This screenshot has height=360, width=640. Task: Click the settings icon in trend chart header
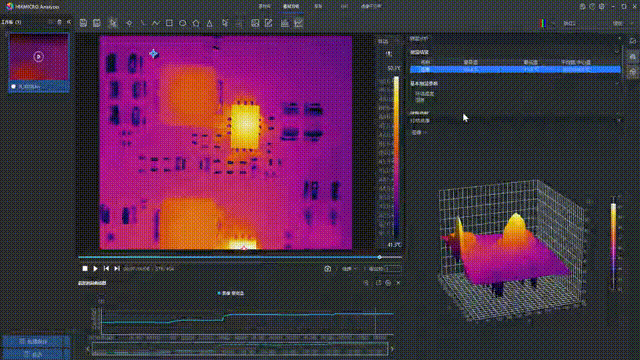click(388, 283)
